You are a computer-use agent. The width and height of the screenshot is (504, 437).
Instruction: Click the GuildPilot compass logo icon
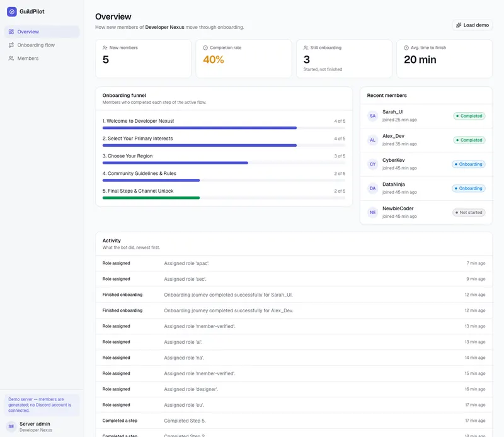12,11
